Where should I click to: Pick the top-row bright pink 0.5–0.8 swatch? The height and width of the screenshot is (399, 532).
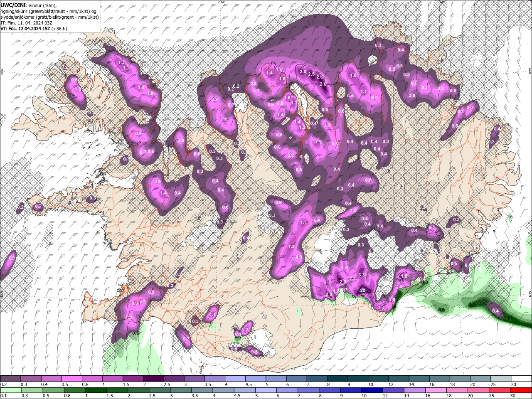pyautogui.click(x=71, y=379)
